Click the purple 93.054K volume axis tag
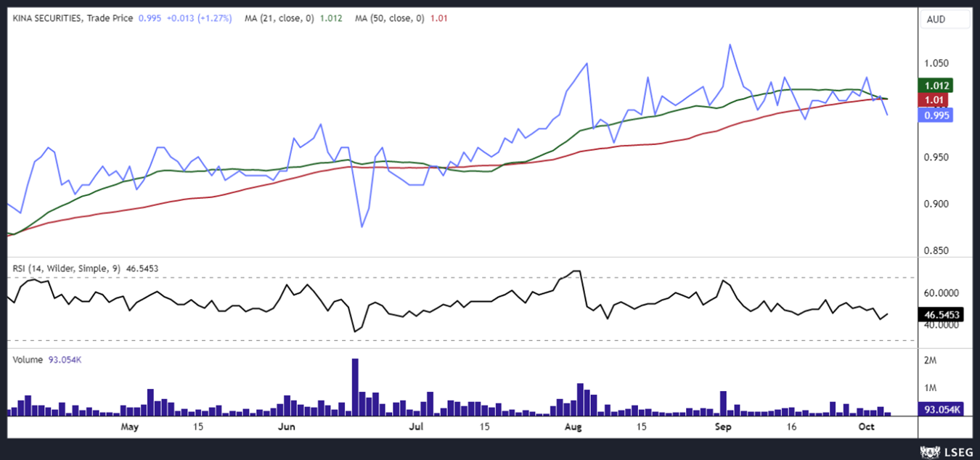This screenshot has width=980, height=460. tap(941, 409)
